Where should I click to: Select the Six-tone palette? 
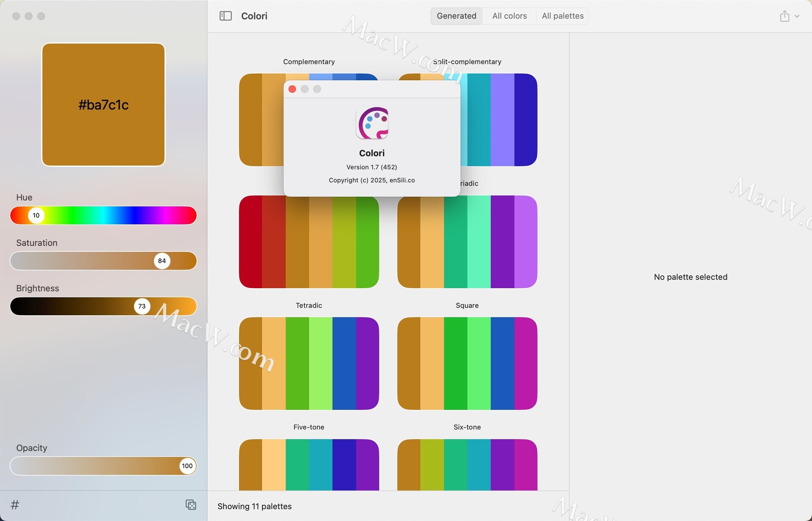tap(467, 465)
